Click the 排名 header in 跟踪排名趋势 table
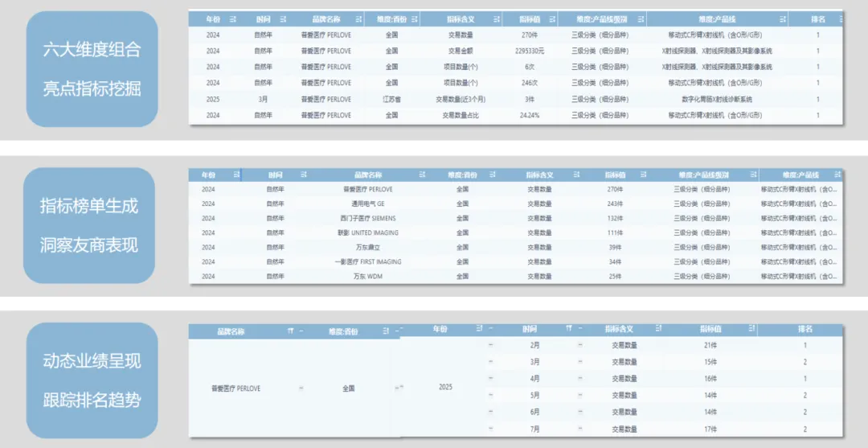The width and height of the screenshot is (868, 448). tap(805, 329)
